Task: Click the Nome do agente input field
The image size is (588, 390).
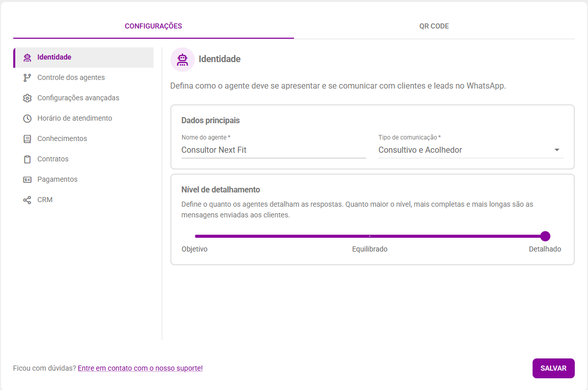Action: 273,150
